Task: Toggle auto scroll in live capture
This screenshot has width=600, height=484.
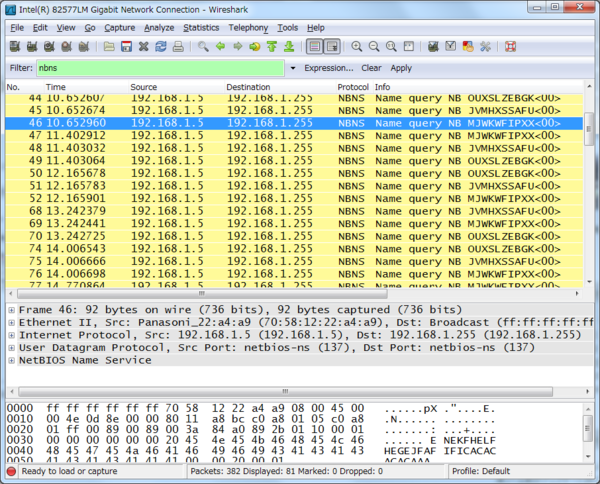Action: pyautogui.click(x=332, y=47)
